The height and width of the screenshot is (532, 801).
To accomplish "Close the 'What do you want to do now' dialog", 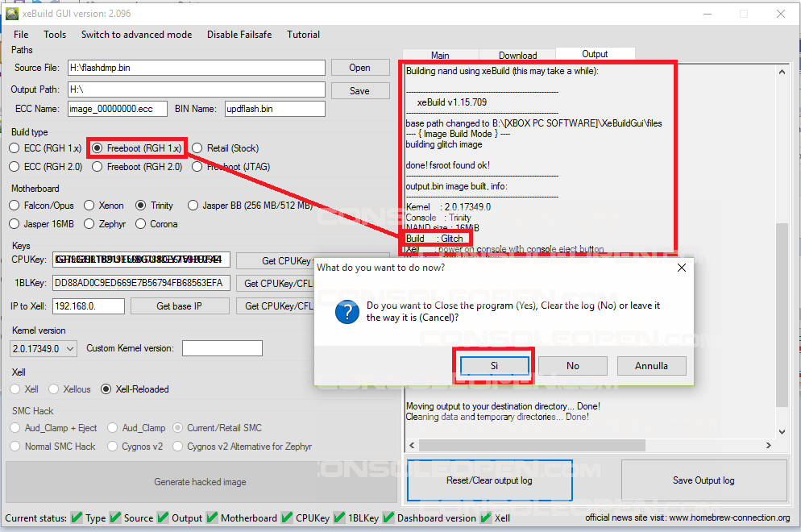I will click(x=681, y=268).
